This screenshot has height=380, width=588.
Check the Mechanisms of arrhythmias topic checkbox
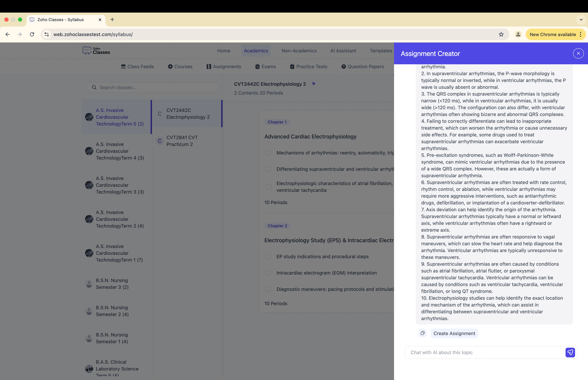268,153
